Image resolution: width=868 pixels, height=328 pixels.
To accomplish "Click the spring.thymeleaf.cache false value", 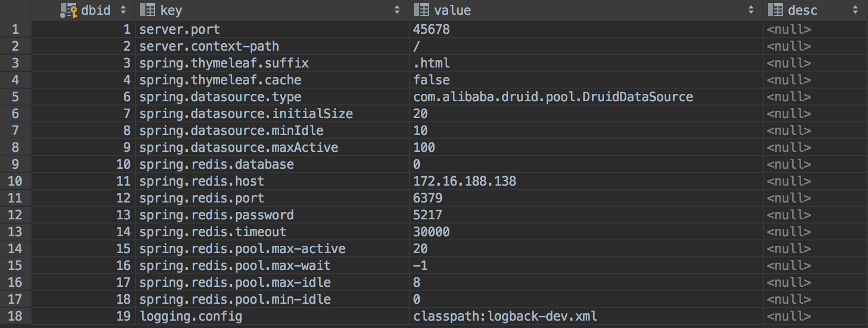I will tap(431, 80).
